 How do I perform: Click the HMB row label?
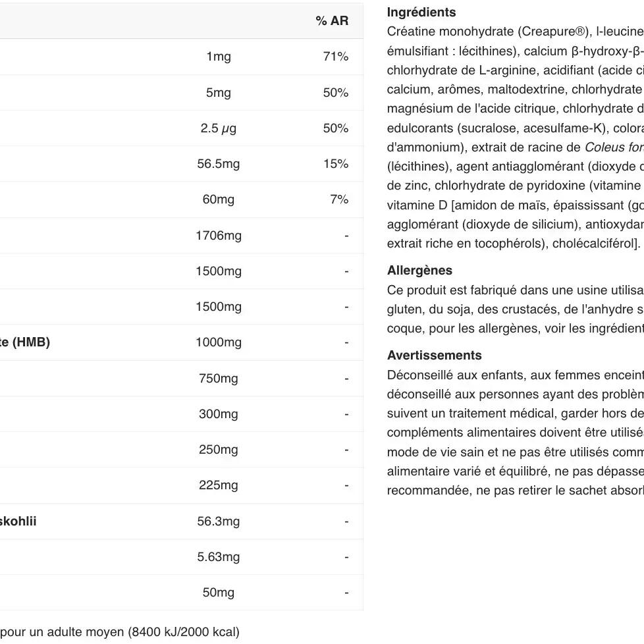pos(25,342)
